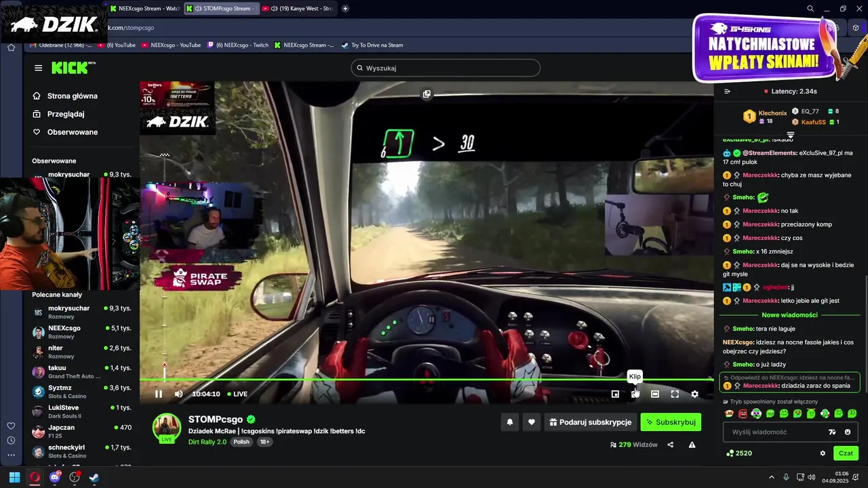Switch to NEEXcsgo Stream browser tab

(144, 9)
